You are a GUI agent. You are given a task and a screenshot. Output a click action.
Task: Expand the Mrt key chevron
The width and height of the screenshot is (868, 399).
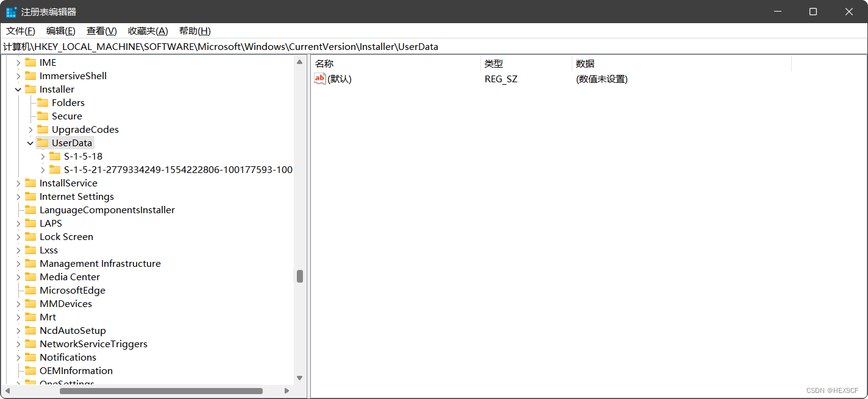click(18, 317)
